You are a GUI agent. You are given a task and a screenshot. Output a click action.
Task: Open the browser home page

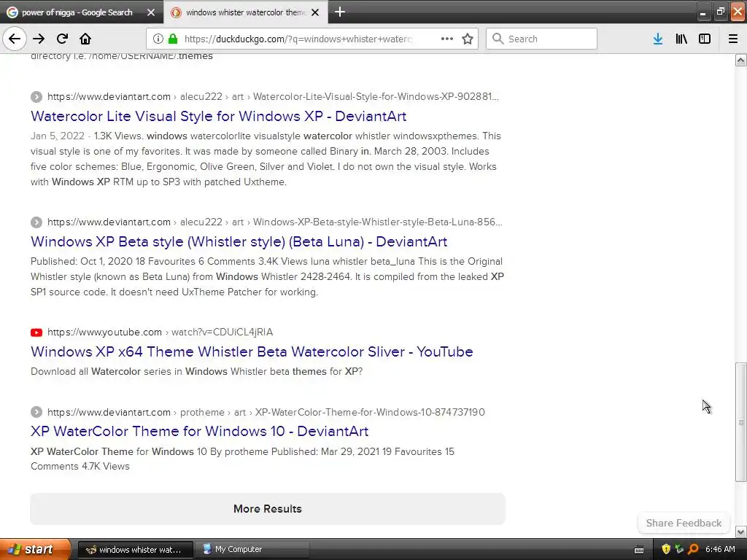(85, 39)
